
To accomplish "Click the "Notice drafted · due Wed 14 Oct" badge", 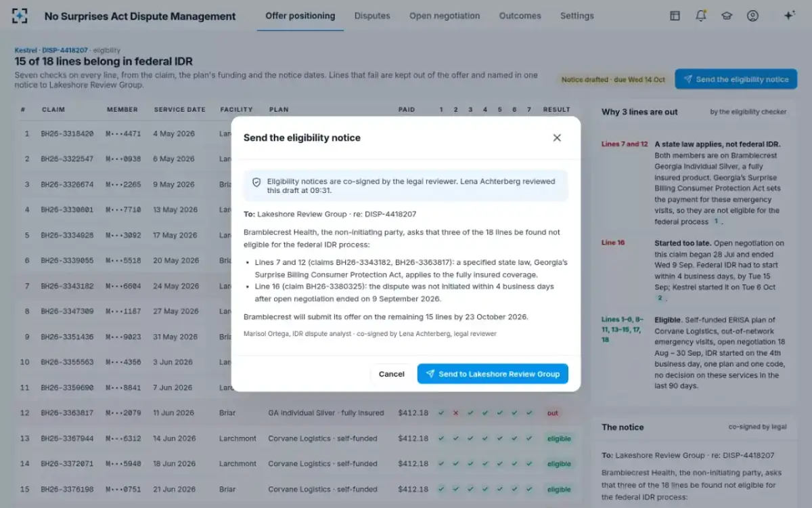I will 613,80.
